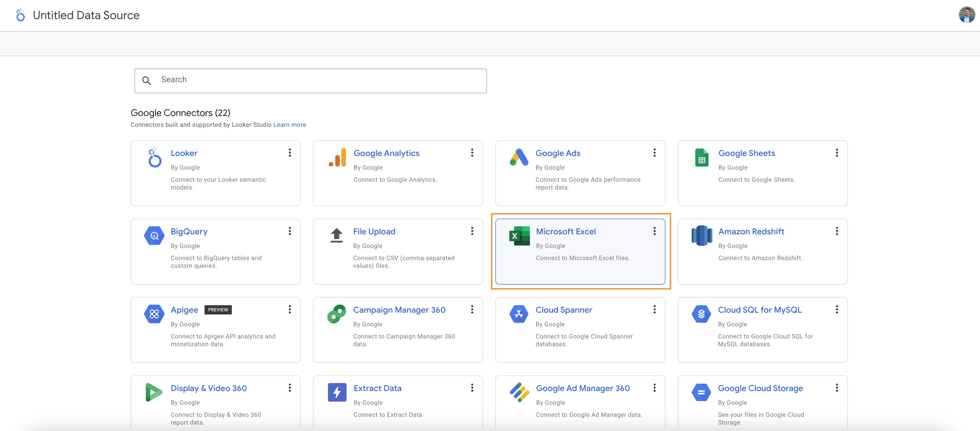This screenshot has height=431, width=980.
Task: Choose the Microsoft Excel connector title
Action: point(566,231)
